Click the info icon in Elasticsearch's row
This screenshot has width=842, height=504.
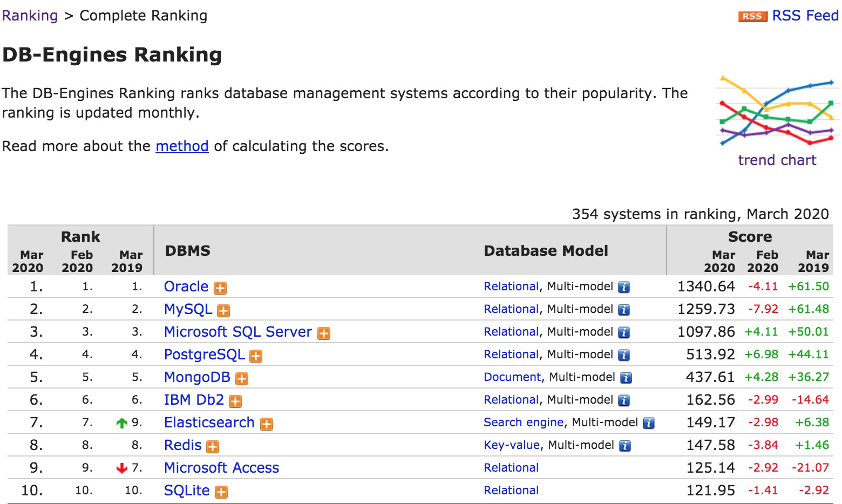pyautogui.click(x=649, y=423)
